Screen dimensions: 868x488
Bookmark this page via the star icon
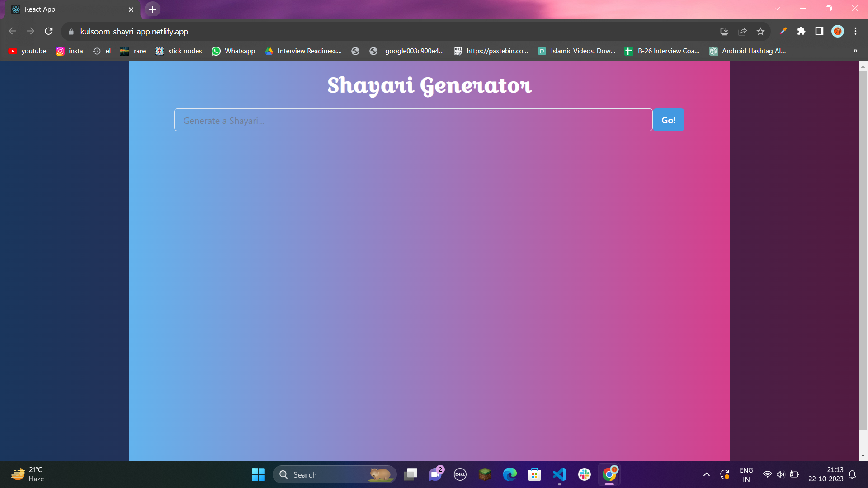[x=760, y=31]
